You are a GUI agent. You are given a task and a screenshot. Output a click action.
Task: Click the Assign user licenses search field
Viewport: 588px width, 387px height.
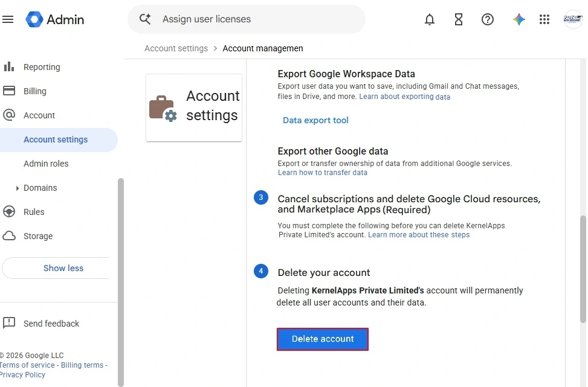(x=247, y=19)
